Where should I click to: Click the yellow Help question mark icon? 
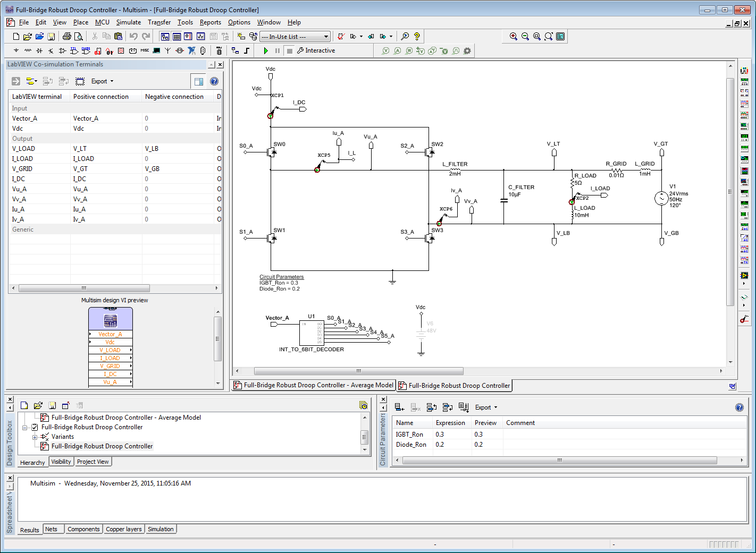coord(417,37)
